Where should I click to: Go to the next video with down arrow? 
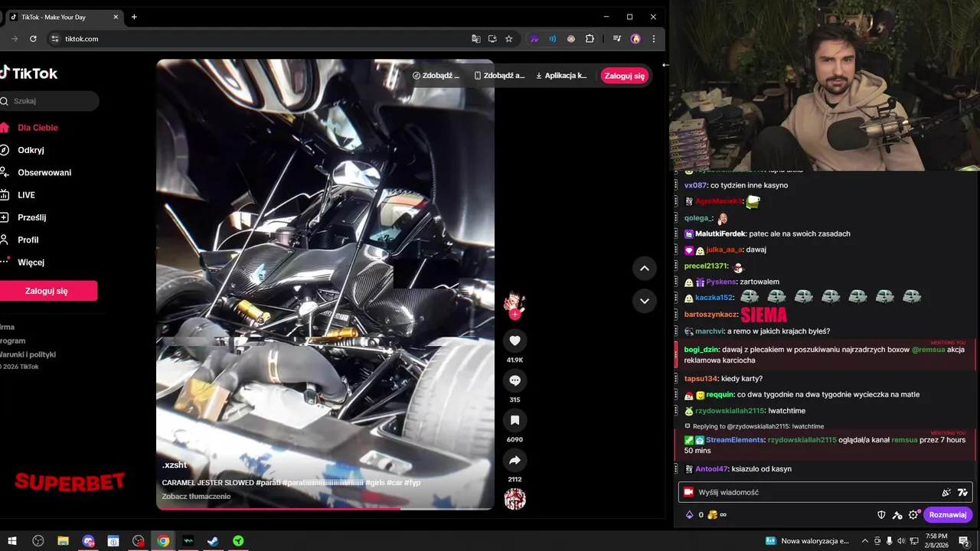pyautogui.click(x=644, y=301)
